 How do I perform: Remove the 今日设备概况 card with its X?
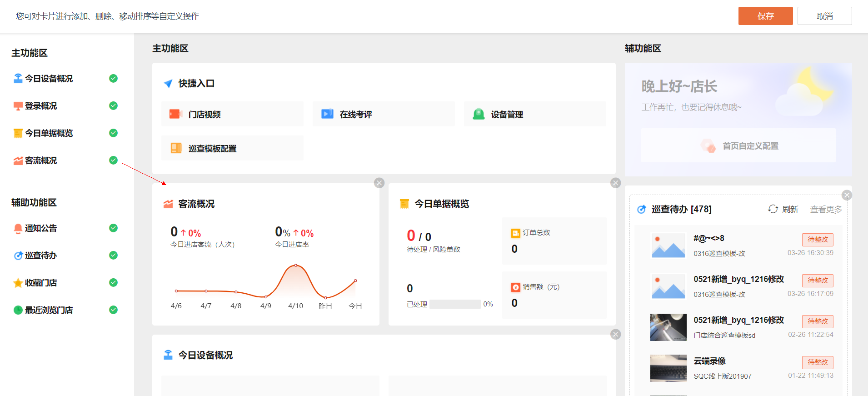point(616,334)
